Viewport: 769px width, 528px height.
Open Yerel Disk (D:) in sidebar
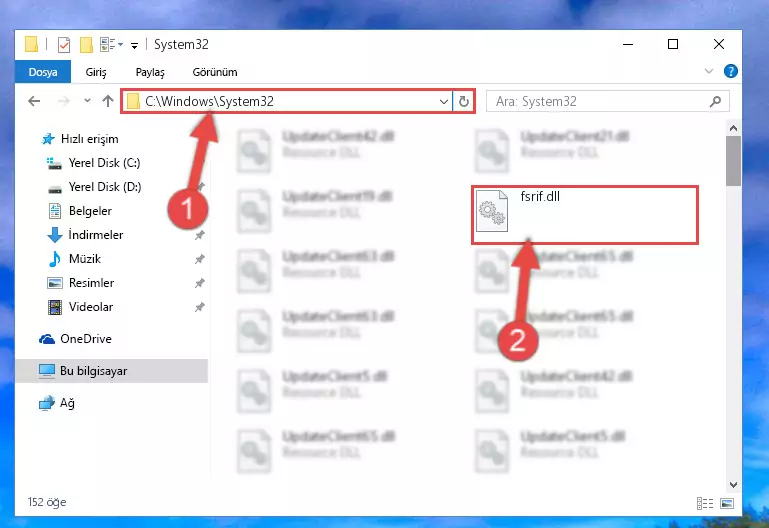[x=104, y=187]
